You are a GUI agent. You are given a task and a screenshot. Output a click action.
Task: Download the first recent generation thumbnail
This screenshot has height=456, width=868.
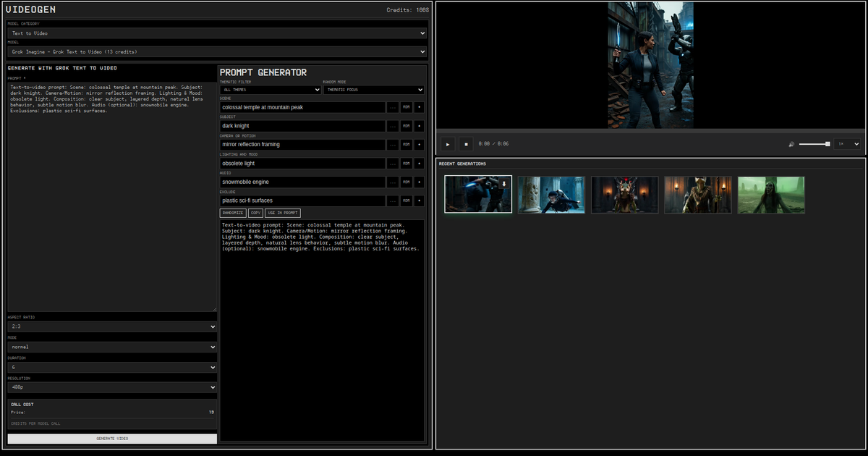503,184
